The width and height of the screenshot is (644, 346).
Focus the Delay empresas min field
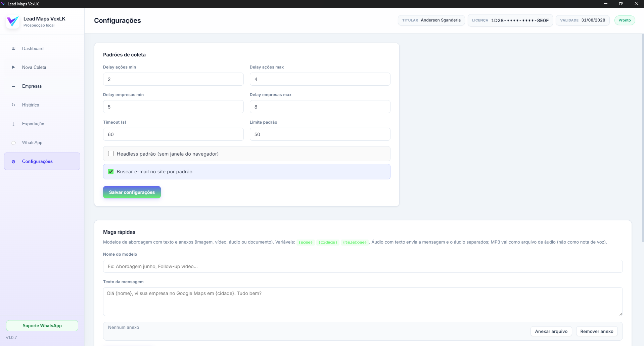(x=173, y=107)
